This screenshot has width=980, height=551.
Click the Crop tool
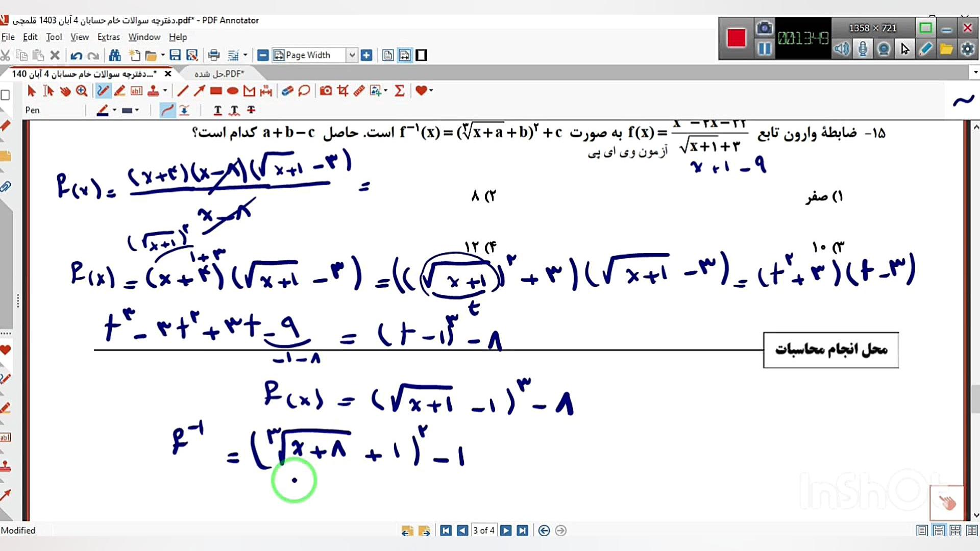coord(342,91)
